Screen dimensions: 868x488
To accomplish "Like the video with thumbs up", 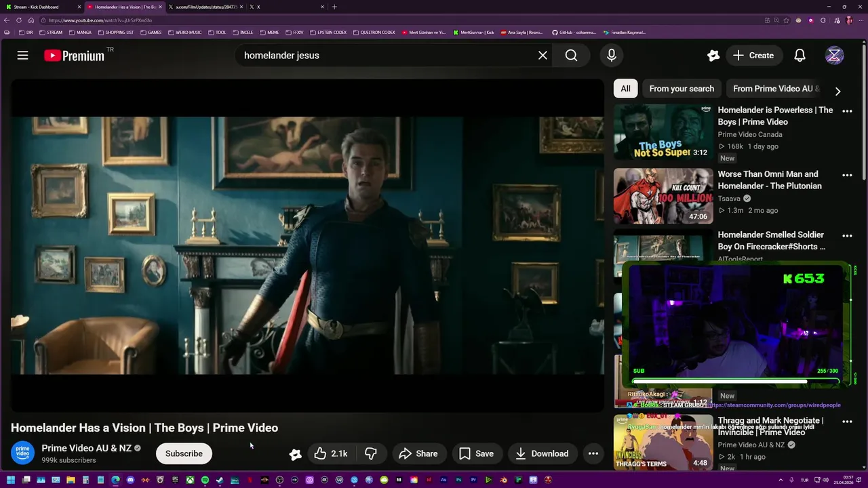I will point(332,453).
